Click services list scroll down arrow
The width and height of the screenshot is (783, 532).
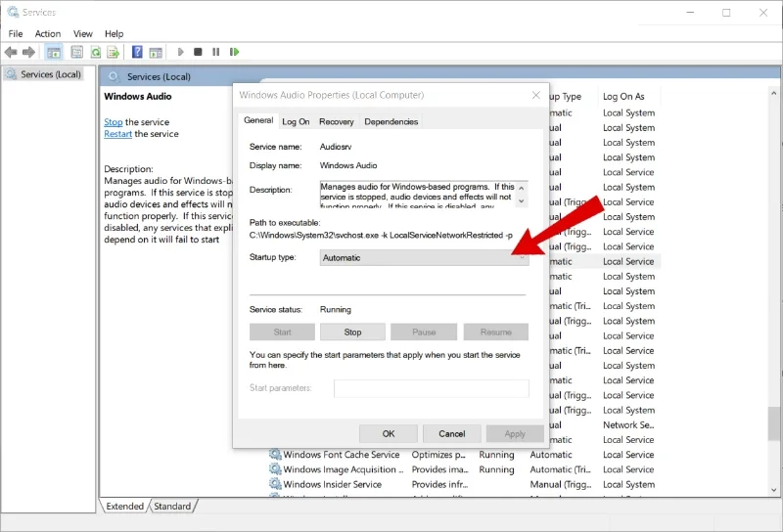coord(773,490)
